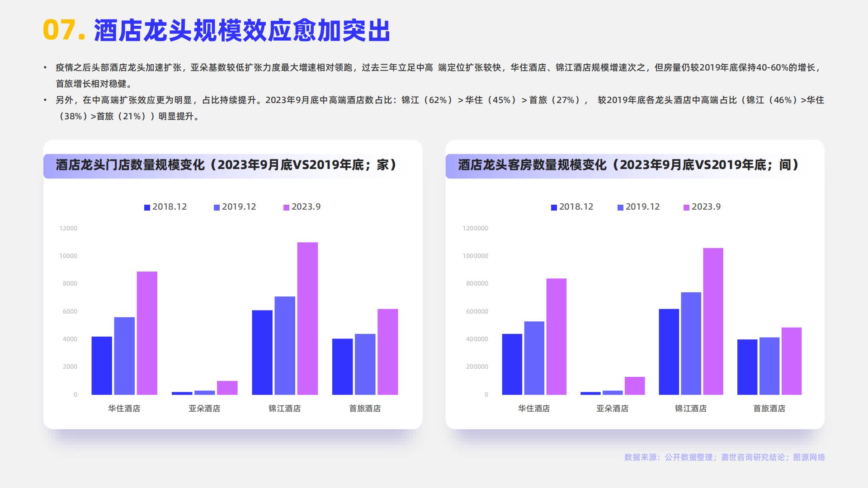Click 首旅酒店 axis label in right chart
The height and width of the screenshot is (488, 868).
click(769, 408)
